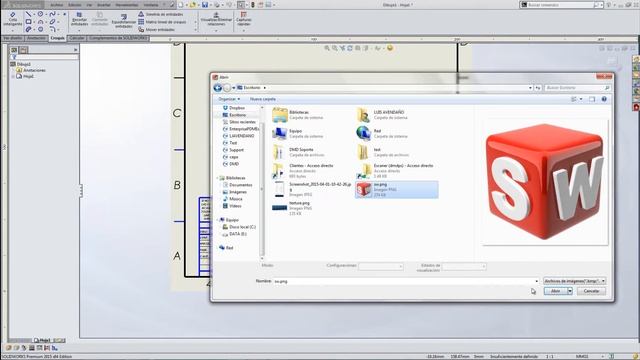Select the Hoja1 sheet tab at the bottom
Screen dimensions: 640x360
(x=42, y=340)
